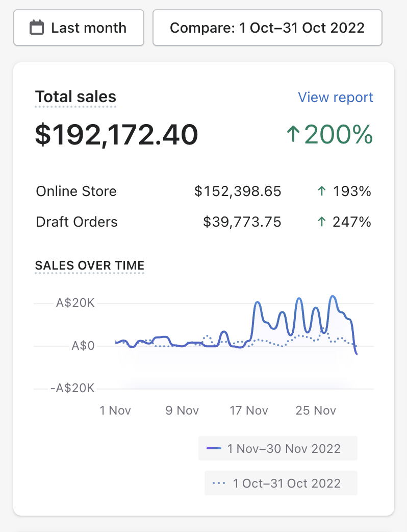
Task: Click the $152,398.65 Online Store amount
Action: tap(238, 191)
